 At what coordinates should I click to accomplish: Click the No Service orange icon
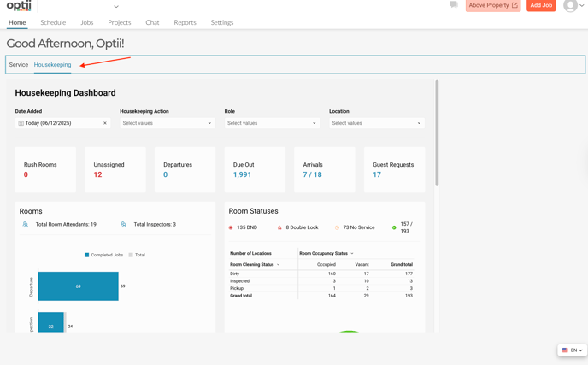click(x=337, y=227)
